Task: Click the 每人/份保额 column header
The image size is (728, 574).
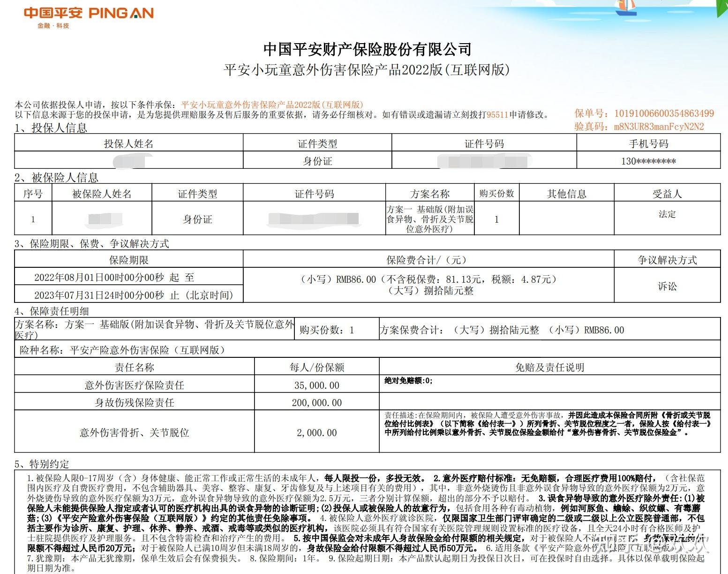Action: click(x=317, y=367)
